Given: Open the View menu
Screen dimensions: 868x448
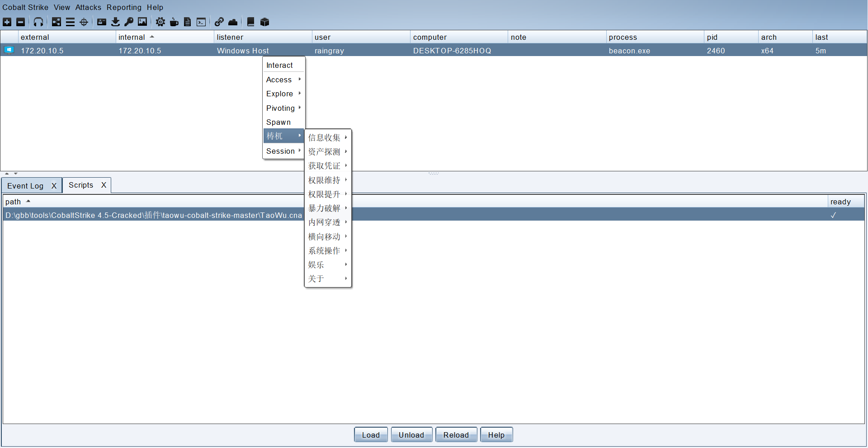Looking at the screenshot, I should tap(62, 7).
